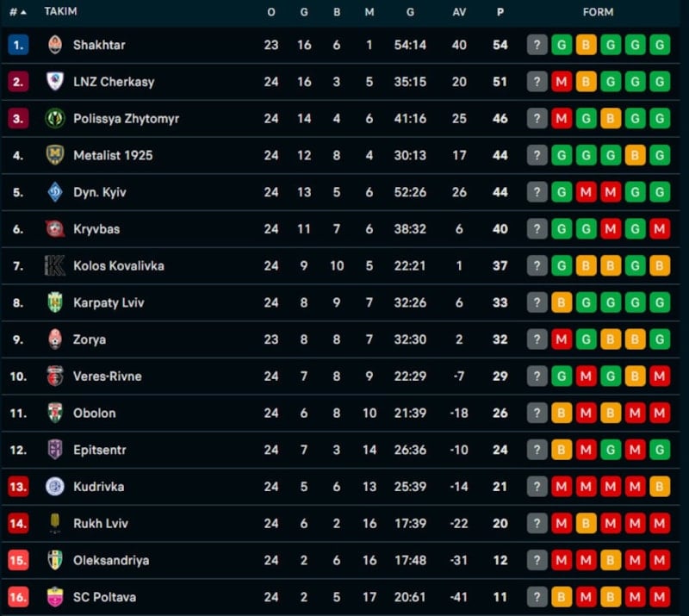This screenshot has width=689, height=616.
Task: Sort standings by the P points column
Action: click(500, 12)
